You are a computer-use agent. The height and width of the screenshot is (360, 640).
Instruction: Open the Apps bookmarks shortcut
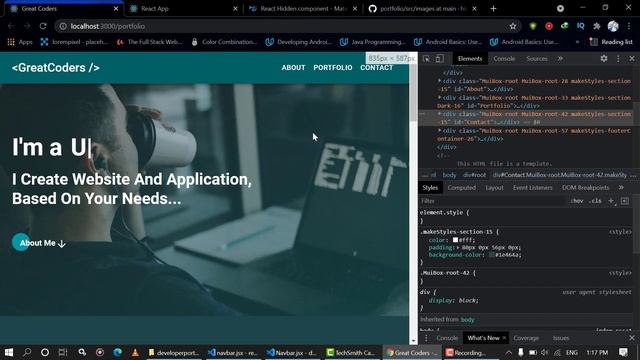(x=20, y=42)
